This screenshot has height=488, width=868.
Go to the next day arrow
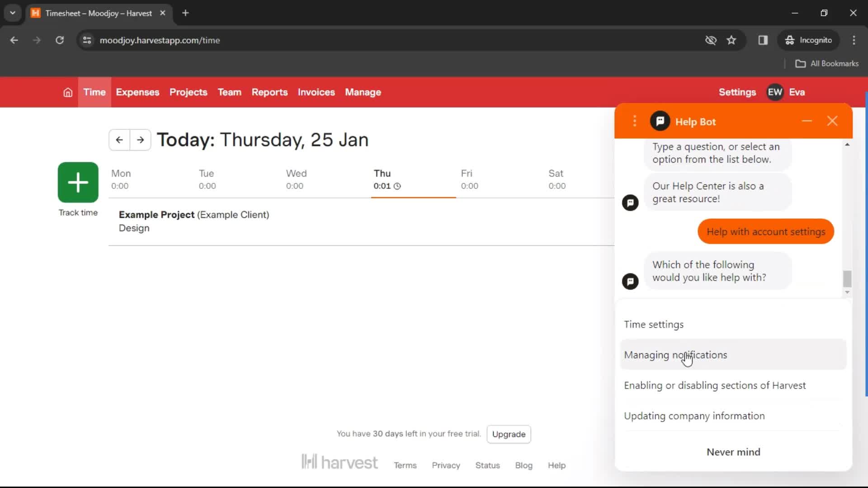pyautogui.click(x=141, y=140)
